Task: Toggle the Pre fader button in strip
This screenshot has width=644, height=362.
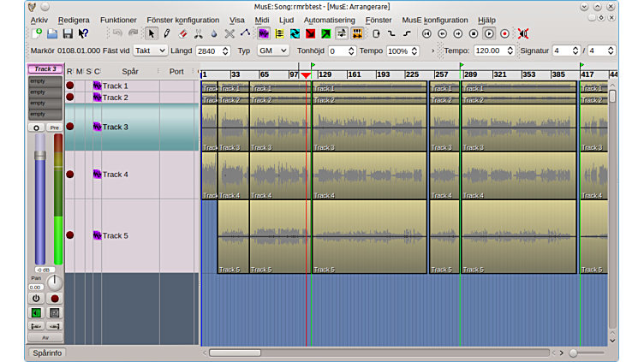Action: point(55,128)
